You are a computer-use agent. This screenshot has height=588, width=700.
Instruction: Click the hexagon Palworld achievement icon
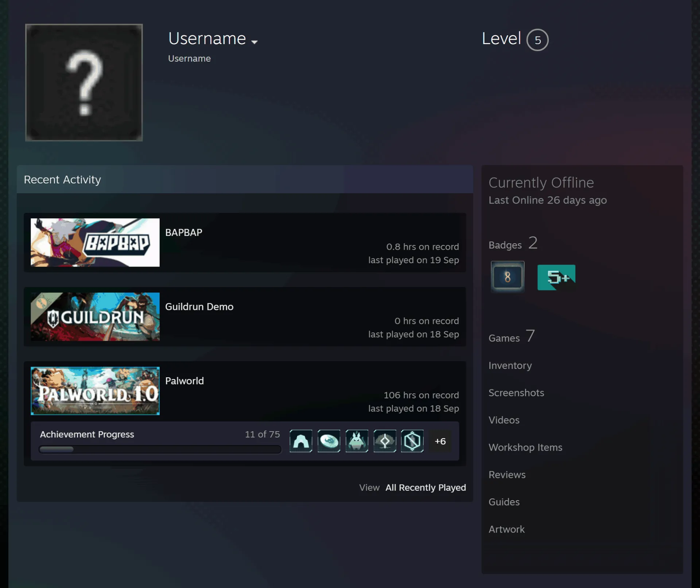click(x=412, y=441)
